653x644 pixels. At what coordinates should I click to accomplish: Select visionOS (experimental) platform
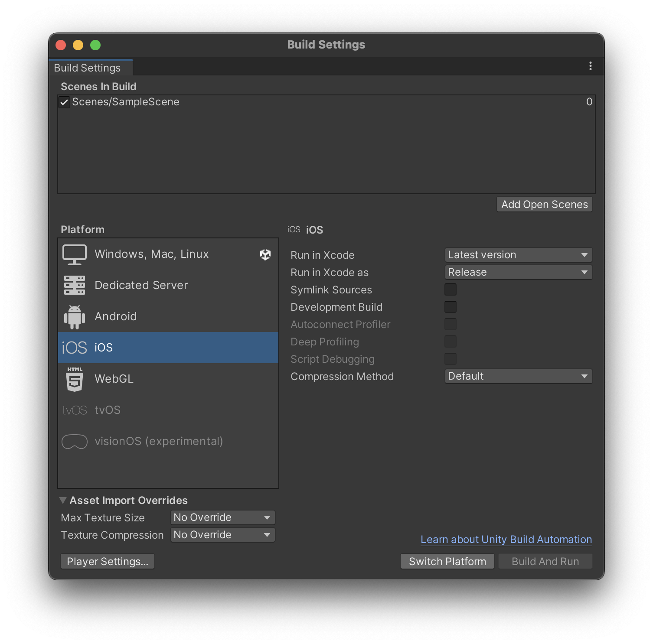pos(168,442)
